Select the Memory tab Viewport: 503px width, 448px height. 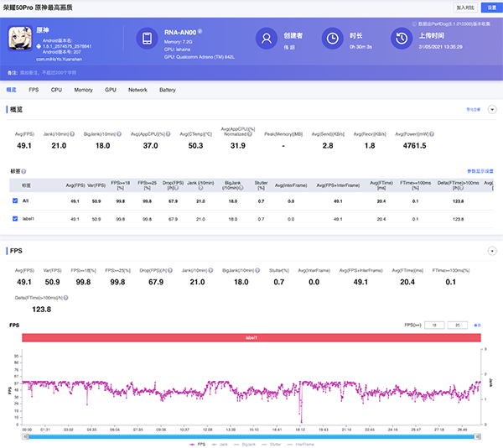[x=83, y=89]
